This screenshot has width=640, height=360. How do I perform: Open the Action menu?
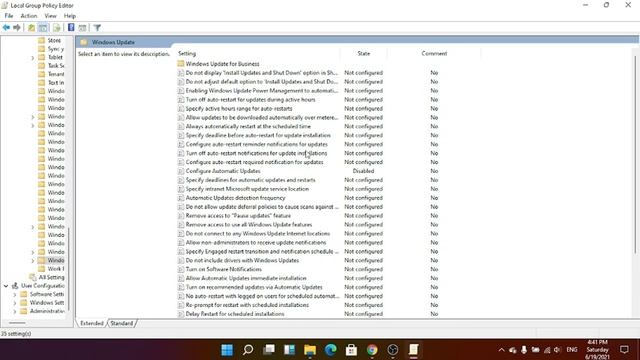(29, 16)
